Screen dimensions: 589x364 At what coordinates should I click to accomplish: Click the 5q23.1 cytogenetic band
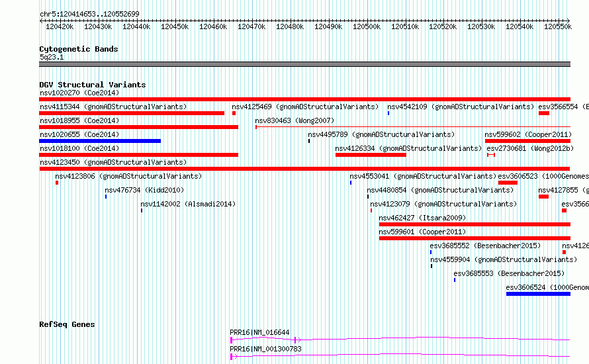pos(304,64)
